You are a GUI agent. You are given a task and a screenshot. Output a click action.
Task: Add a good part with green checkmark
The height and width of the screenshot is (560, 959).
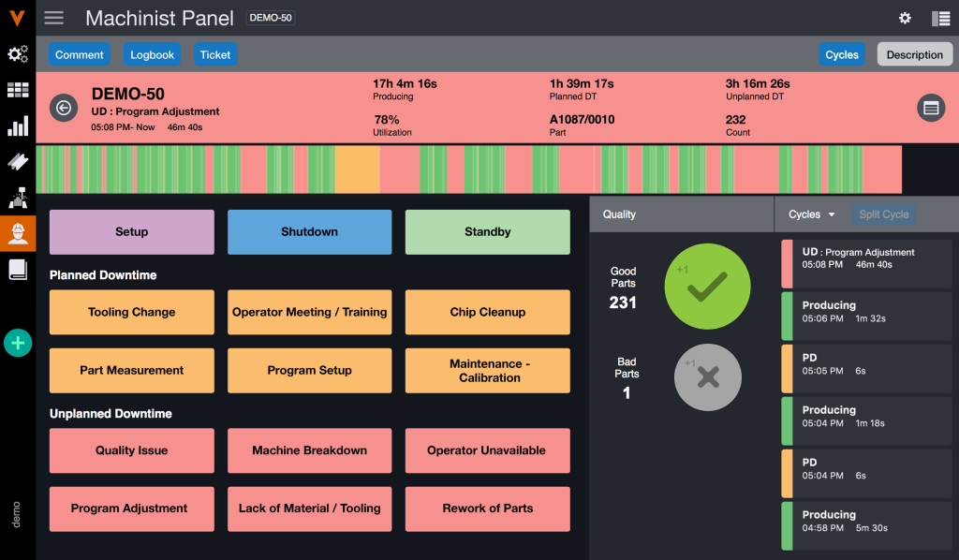707,287
